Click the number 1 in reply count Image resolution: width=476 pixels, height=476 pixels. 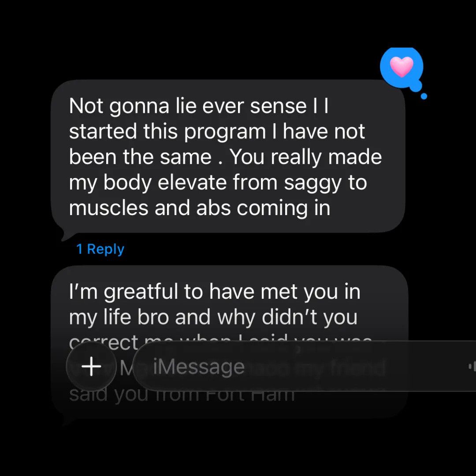pos(79,249)
